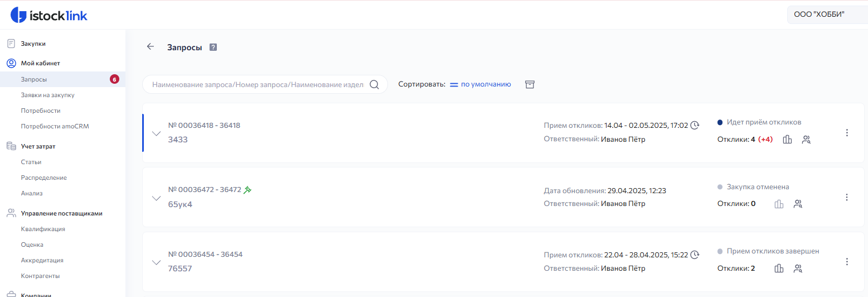The width and height of the screenshot is (868, 297).
Task: Open Аккредитация in the sidebar
Action: click(x=42, y=260)
